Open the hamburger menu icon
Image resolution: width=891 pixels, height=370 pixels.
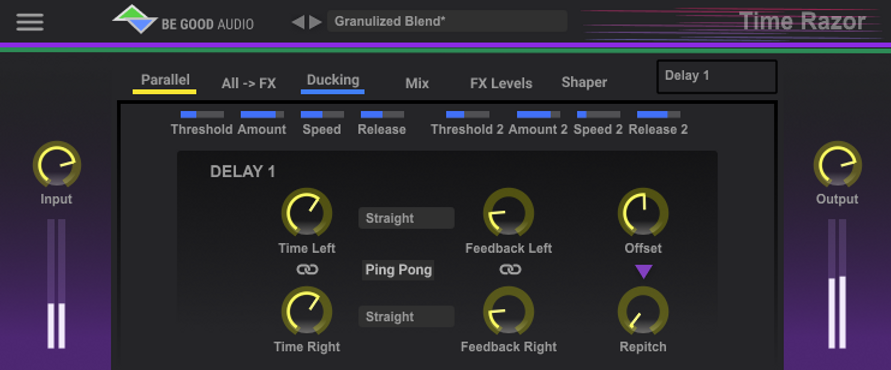tap(30, 22)
